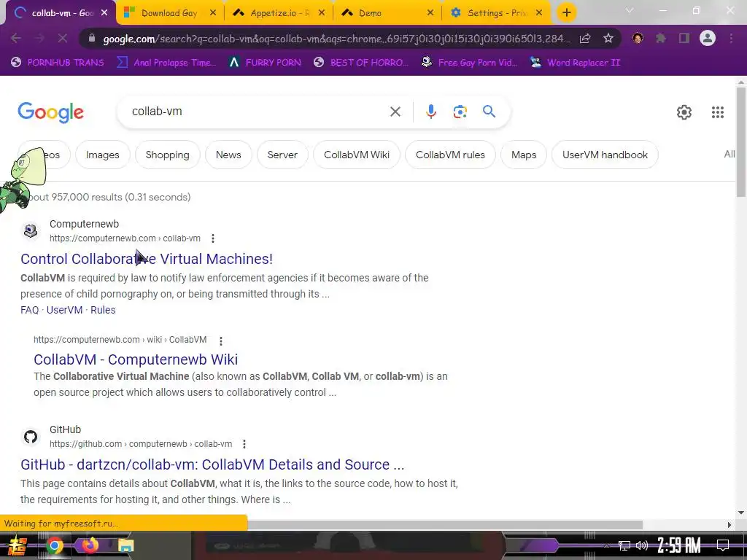Switch to the Appetize.io tab
This screenshot has width=747, height=560.
coord(279,13)
